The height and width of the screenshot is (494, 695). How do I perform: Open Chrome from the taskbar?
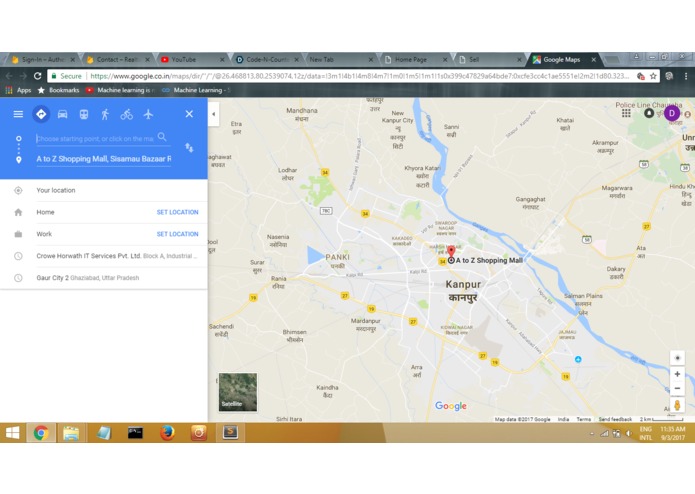pyautogui.click(x=41, y=433)
